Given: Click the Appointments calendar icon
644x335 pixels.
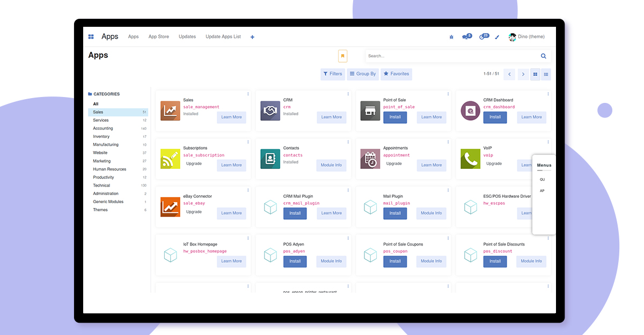Looking at the screenshot, I should click(x=370, y=159).
